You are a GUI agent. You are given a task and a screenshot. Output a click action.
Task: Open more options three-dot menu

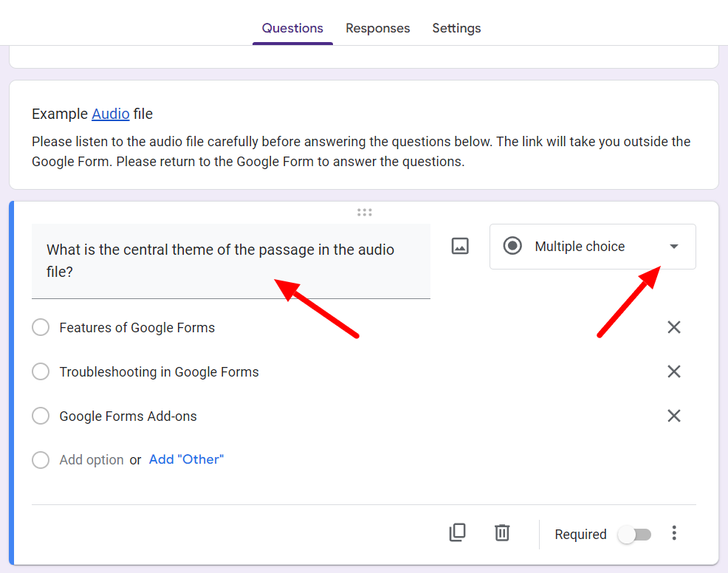[674, 533]
